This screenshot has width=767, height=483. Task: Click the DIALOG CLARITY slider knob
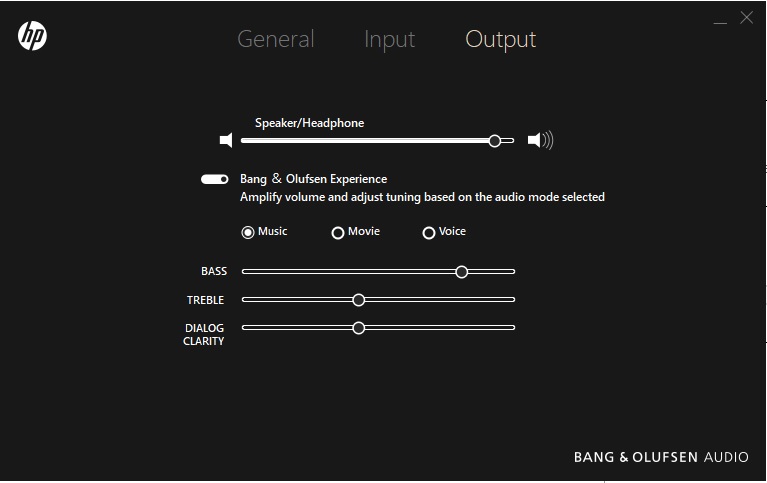pos(359,328)
